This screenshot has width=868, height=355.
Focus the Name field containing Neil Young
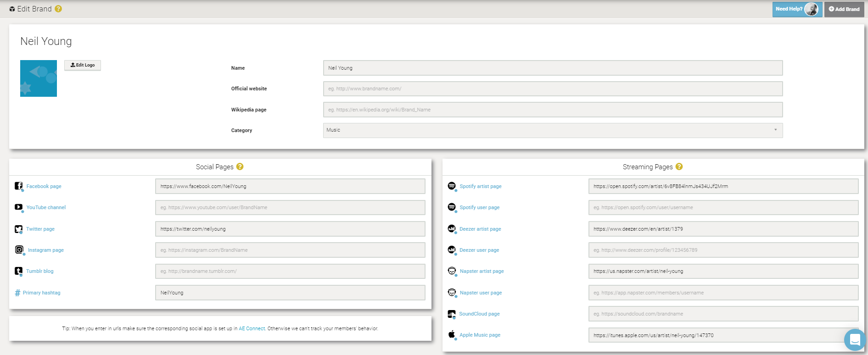click(x=553, y=68)
